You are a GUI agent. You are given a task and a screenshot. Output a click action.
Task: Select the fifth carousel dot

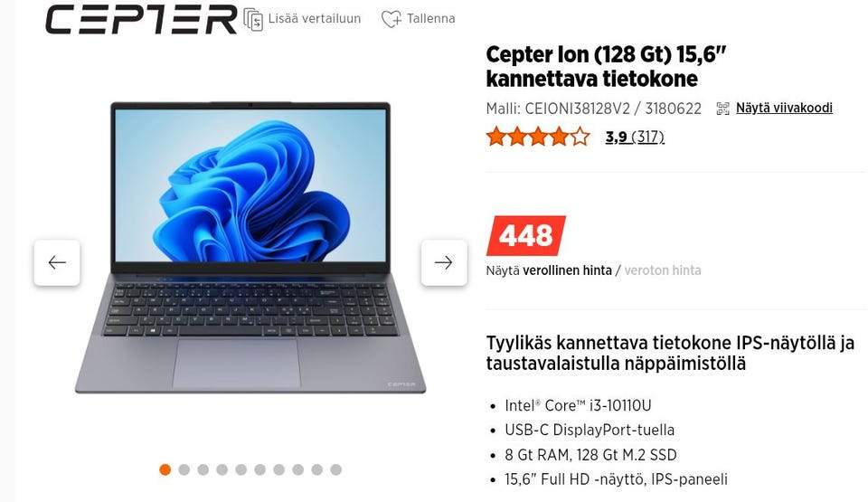[241, 469]
